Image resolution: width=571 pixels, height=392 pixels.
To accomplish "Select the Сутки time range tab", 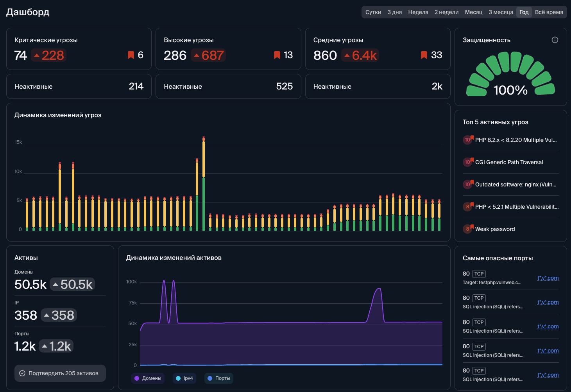I will pos(373,12).
